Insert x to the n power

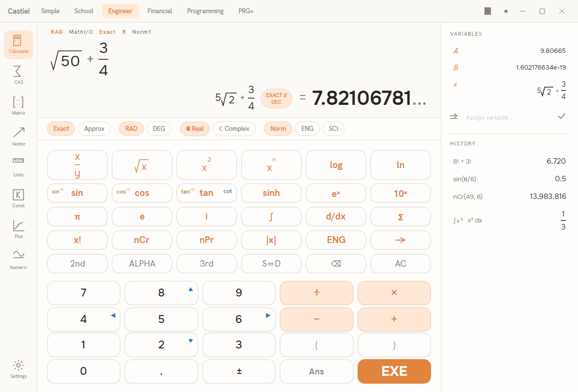tap(271, 165)
